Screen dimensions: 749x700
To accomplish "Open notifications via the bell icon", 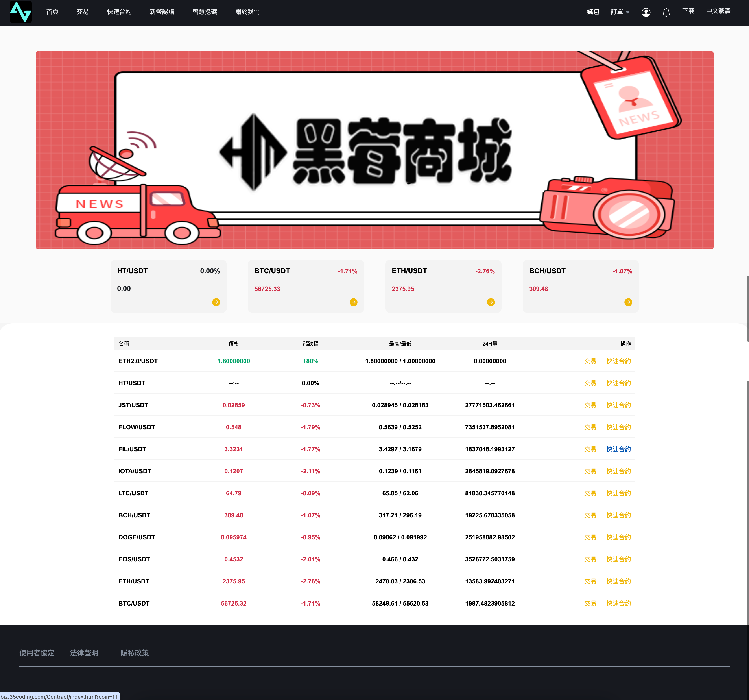I will pos(666,12).
